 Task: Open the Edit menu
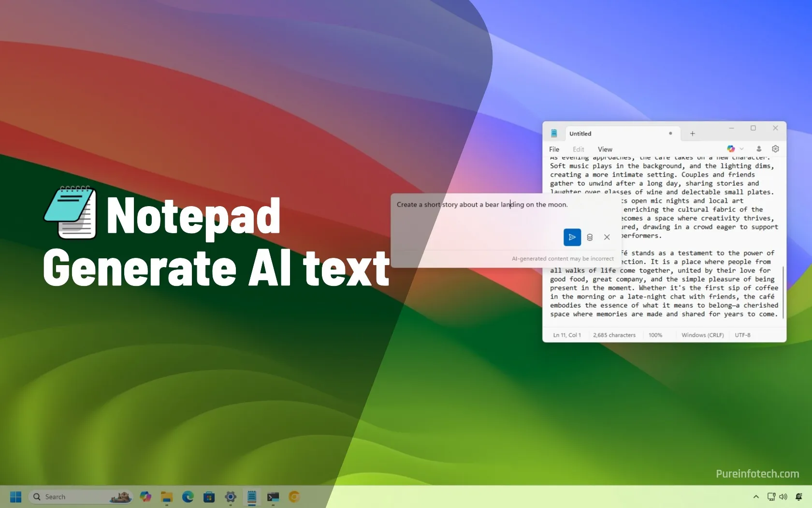(579, 149)
